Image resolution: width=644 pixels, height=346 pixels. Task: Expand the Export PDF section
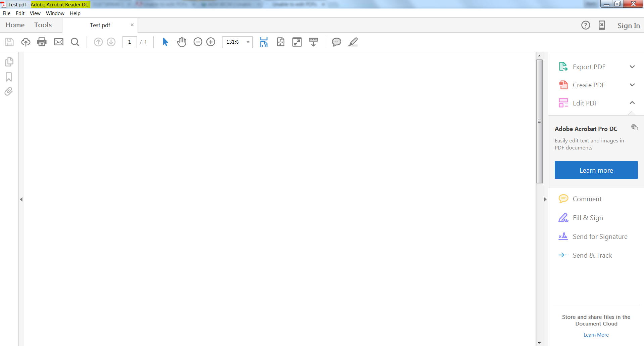coord(632,67)
